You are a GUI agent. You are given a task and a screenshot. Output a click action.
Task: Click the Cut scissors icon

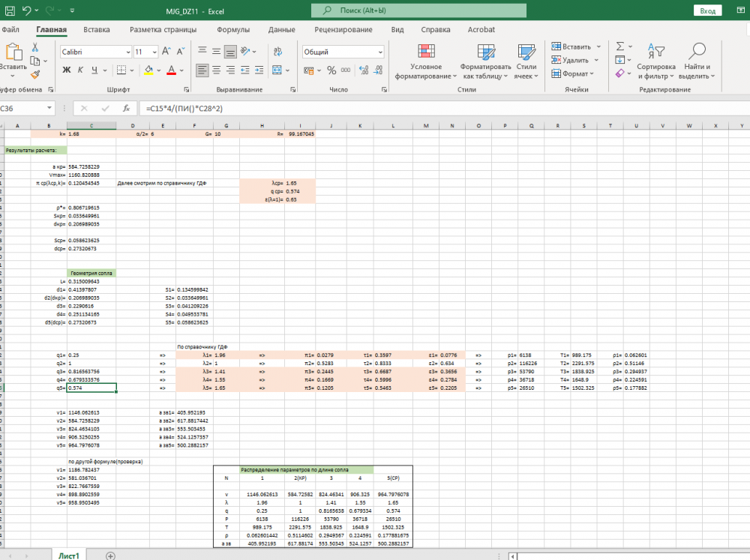pyautogui.click(x=35, y=47)
